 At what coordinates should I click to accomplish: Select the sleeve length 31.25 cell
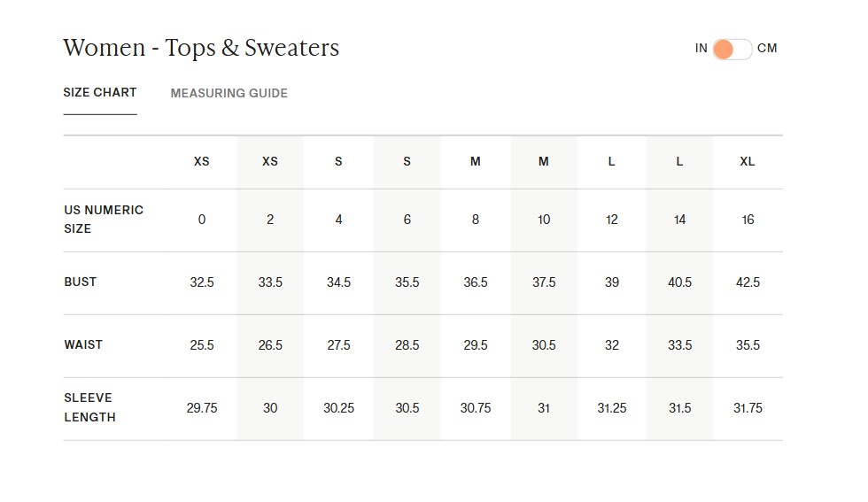click(612, 408)
